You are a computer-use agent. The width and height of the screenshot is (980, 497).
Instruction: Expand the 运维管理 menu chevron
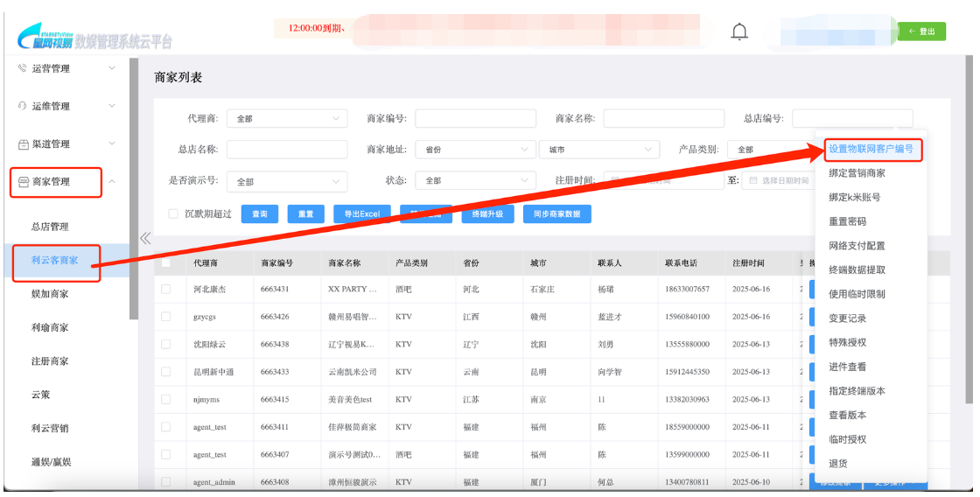tap(112, 106)
